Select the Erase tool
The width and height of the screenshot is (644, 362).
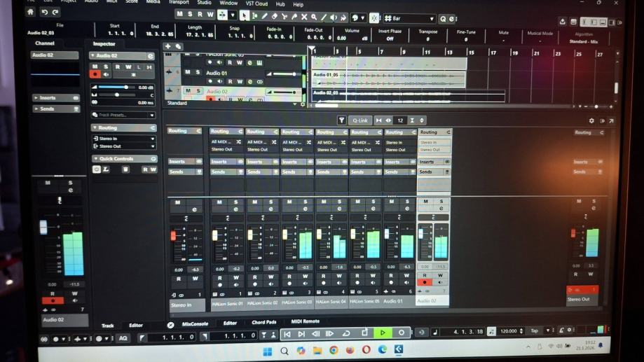point(275,17)
